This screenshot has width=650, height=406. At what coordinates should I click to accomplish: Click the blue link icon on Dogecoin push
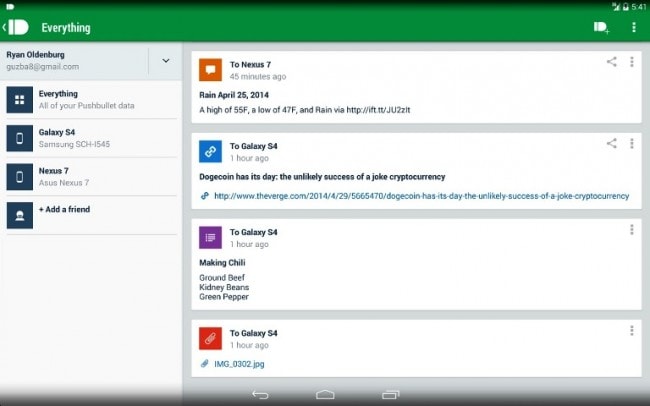click(210, 151)
